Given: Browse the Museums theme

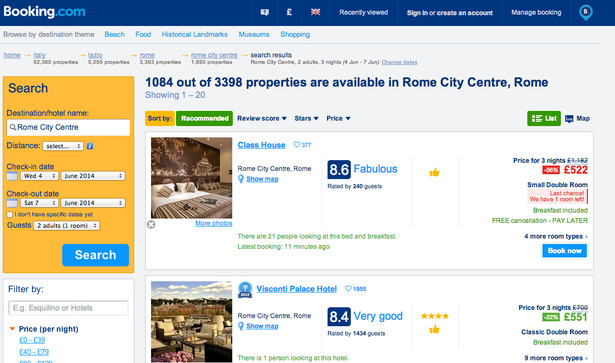Looking at the screenshot, I should [x=254, y=34].
